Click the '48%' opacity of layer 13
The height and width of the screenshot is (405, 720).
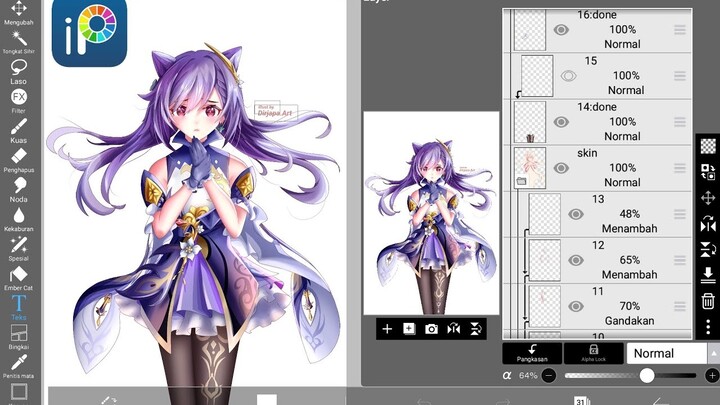coord(630,214)
